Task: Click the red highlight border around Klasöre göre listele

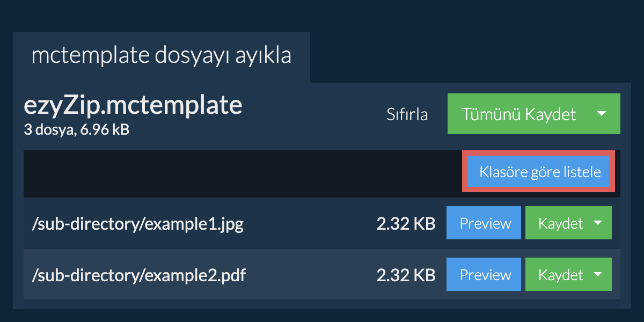Action: [539, 153]
